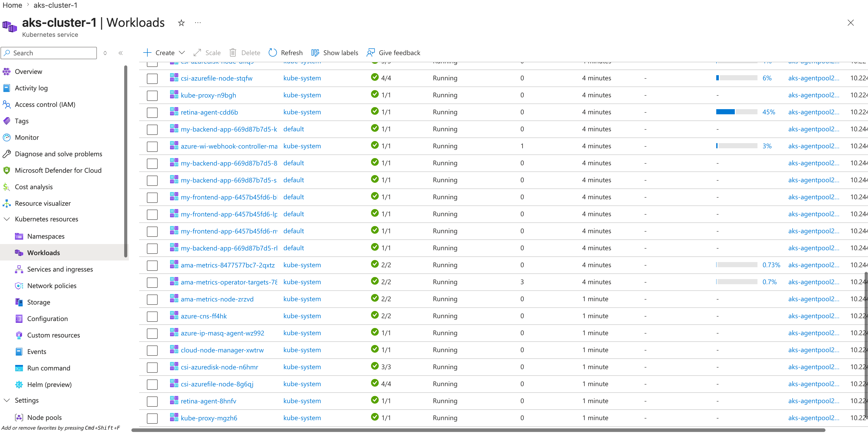Go to the Home breadcrumb
Viewport: 868px width, 433px height.
(12, 5)
